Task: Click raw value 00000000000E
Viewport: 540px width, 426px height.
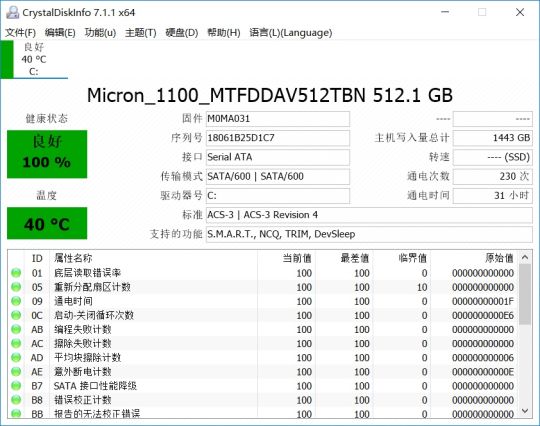Action: click(x=483, y=372)
